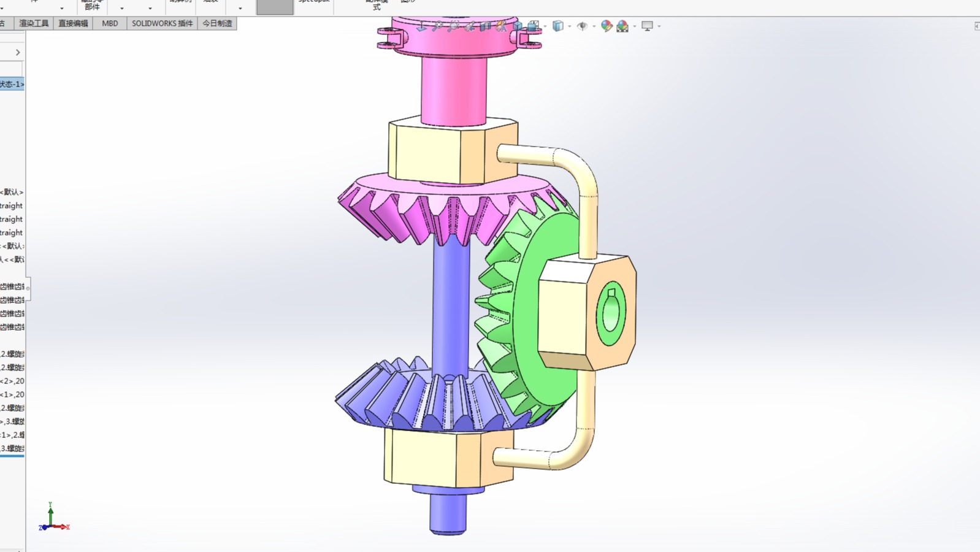Go back to Previous View
Viewport: 980px width, 552px height.
pyautogui.click(x=469, y=26)
